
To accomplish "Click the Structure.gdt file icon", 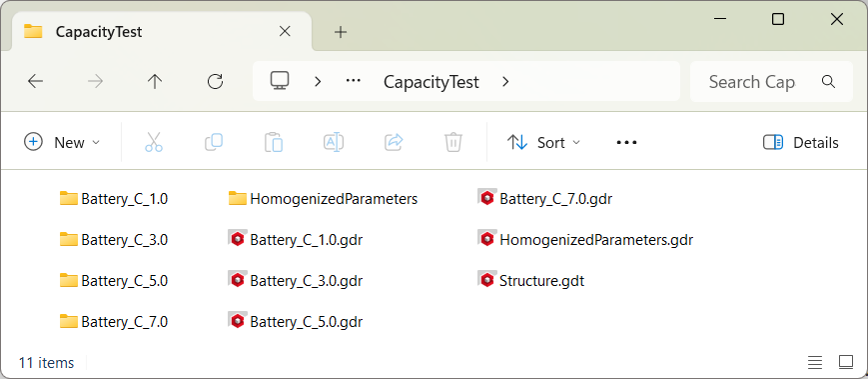I will pos(486,280).
